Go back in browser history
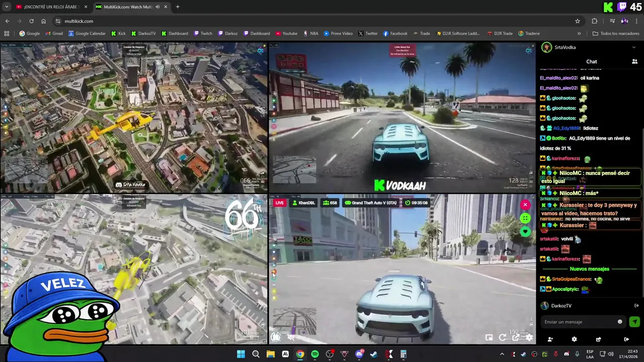Image resolution: width=644 pixels, height=362 pixels. pos(7,21)
